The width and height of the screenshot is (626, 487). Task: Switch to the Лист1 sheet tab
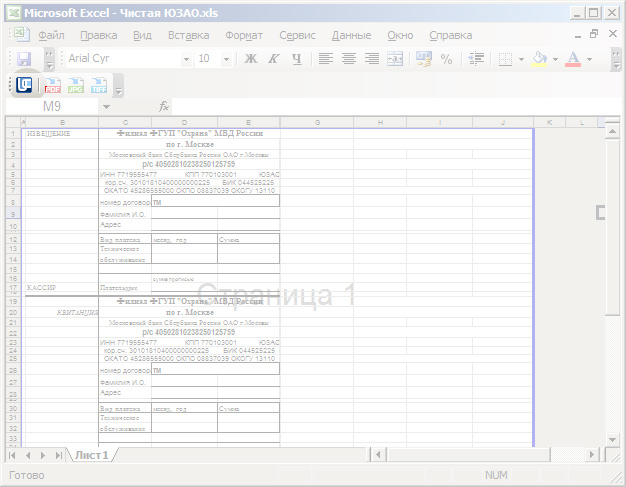90,455
